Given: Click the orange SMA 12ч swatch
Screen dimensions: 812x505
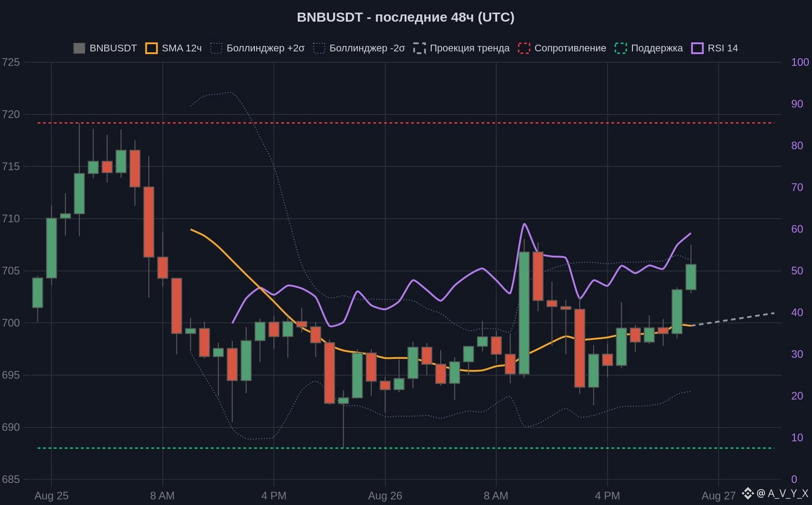Looking at the screenshot, I should tap(151, 48).
